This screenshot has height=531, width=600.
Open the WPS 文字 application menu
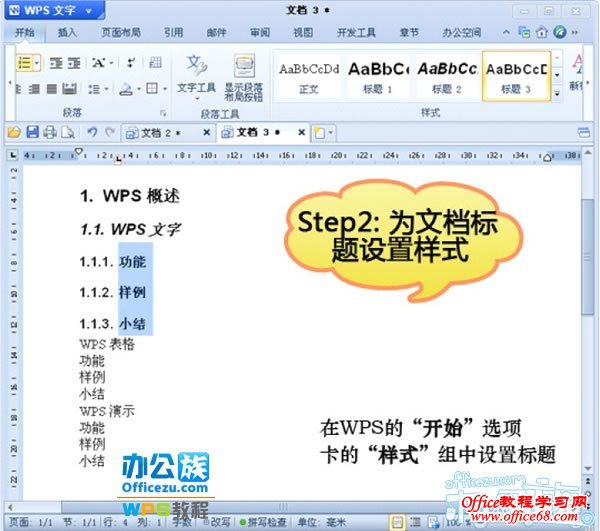click(x=54, y=10)
